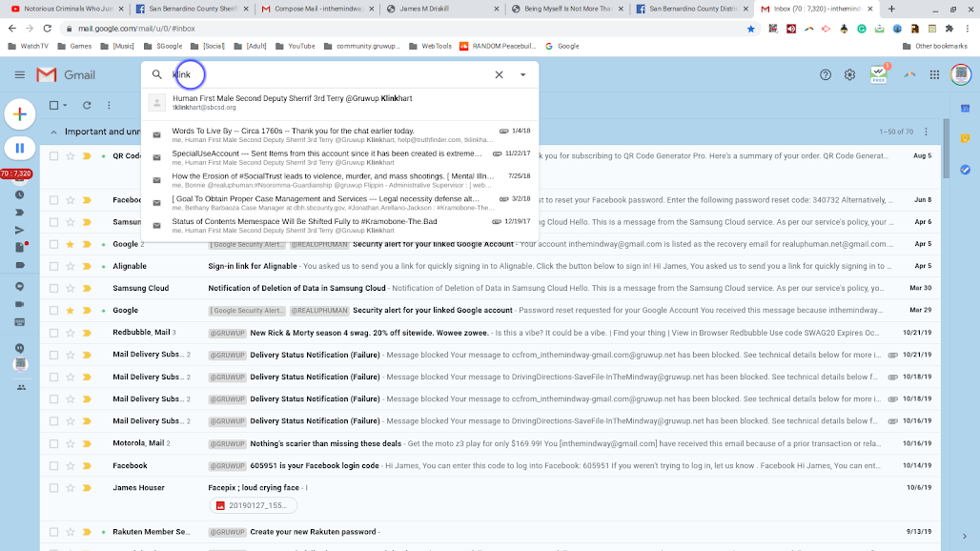980x551 pixels.
Task: Switch to the Compose Mail browser tab
Action: pyautogui.click(x=316, y=9)
